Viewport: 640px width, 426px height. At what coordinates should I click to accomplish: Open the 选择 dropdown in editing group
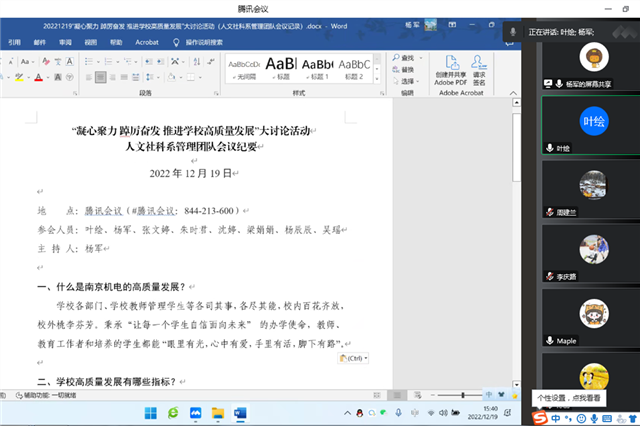(x=406, y=81)
